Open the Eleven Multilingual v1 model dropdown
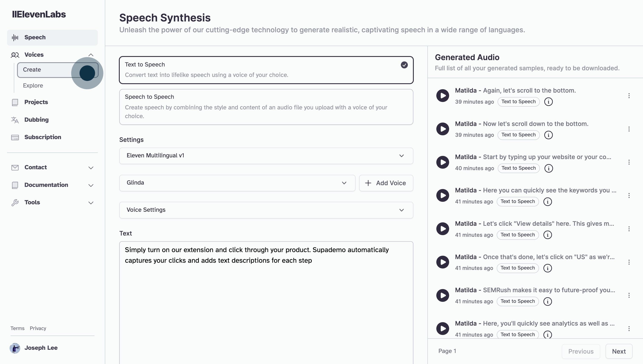The image size is (643, 364). 266,156
